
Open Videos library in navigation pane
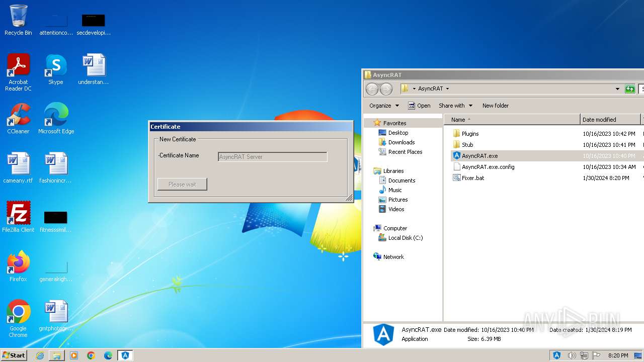pyautogui.click(x=391, y=209)
